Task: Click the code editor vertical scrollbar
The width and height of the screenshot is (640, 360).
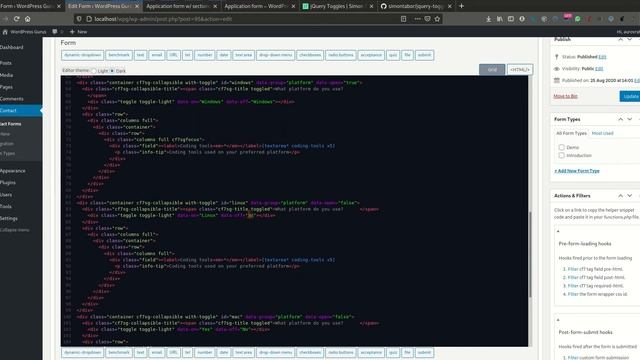Action: 530,254
